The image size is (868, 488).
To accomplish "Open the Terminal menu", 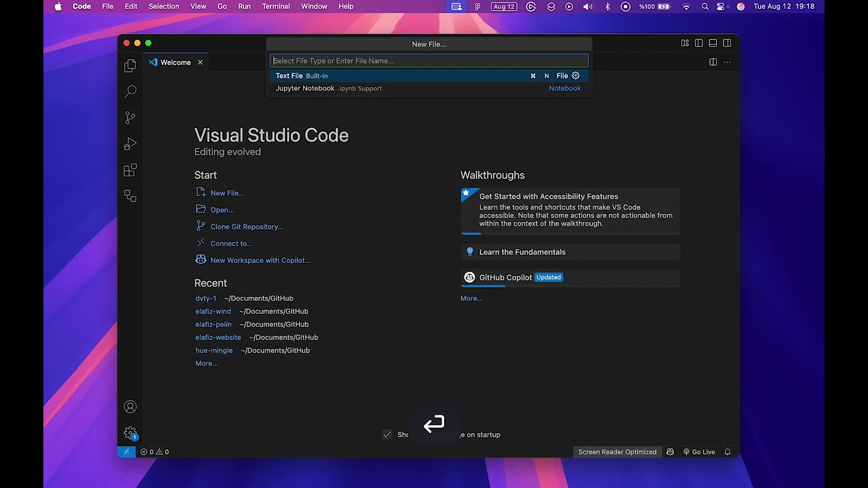I will (x=276, y=6).
